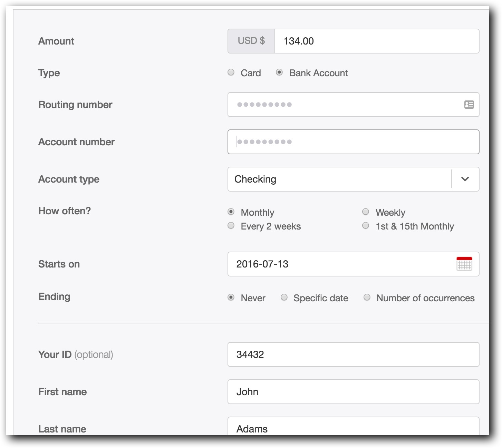The image size is (502, 448).
Task: Click the bank card icon in Routing number field
Action: (470, 105)
